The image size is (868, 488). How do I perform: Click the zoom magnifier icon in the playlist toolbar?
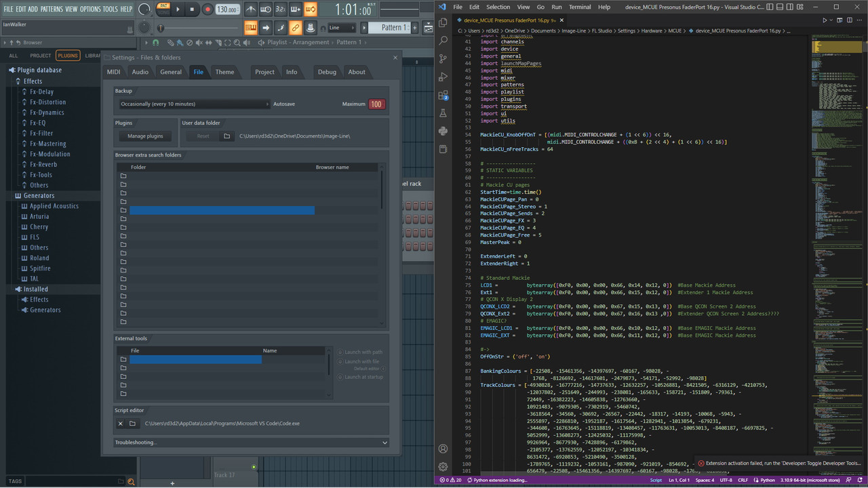237,41
